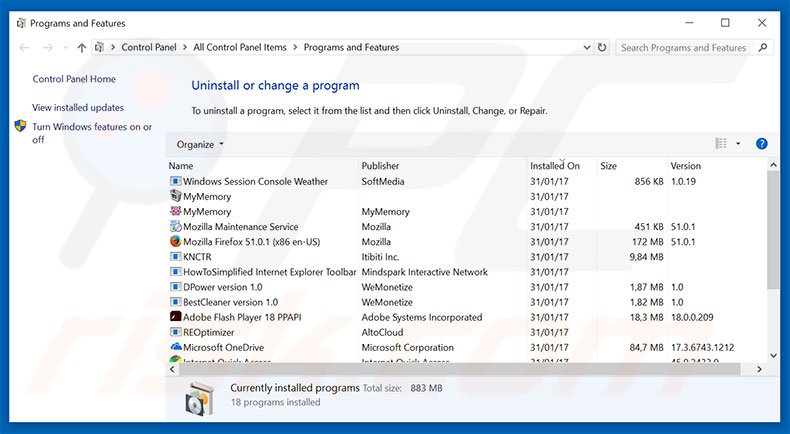
Task: Click the AltoCloud publisher cell
Action: tap(382, 333)
